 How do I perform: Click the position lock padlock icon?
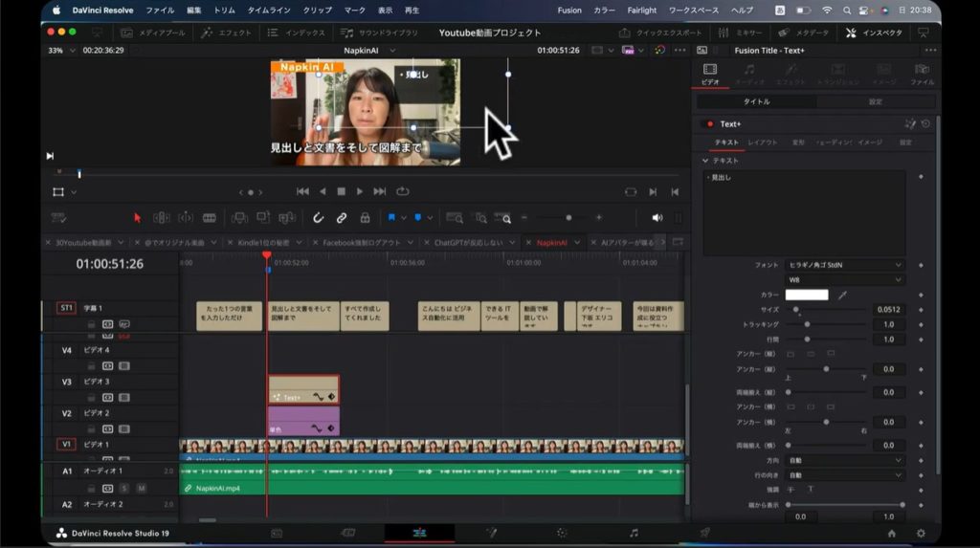point(365,218)
